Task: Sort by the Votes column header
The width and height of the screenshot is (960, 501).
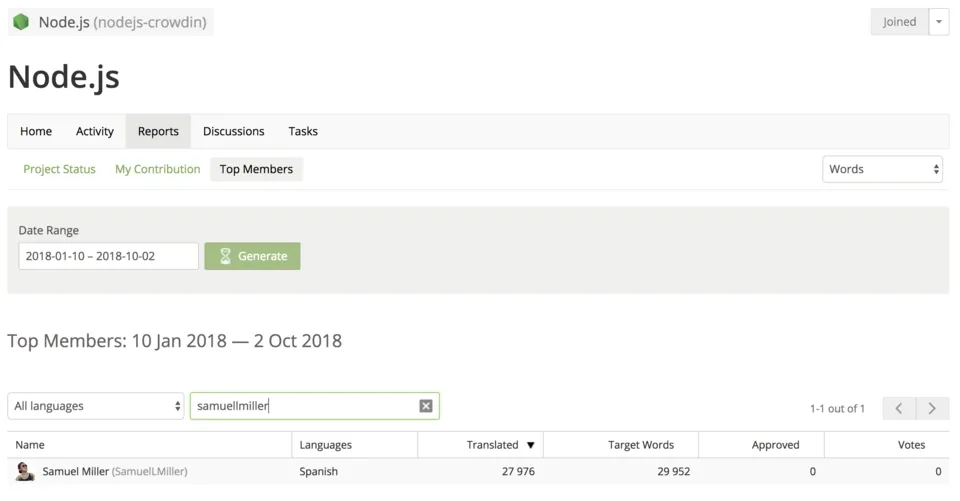Action: pos(912,445)
